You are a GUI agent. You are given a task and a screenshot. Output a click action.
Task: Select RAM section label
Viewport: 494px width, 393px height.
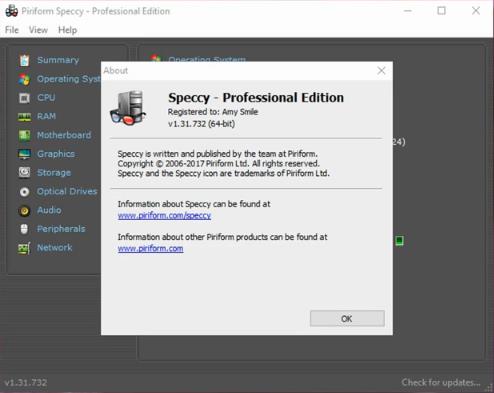pyautogui.click(x=46, y=116)
